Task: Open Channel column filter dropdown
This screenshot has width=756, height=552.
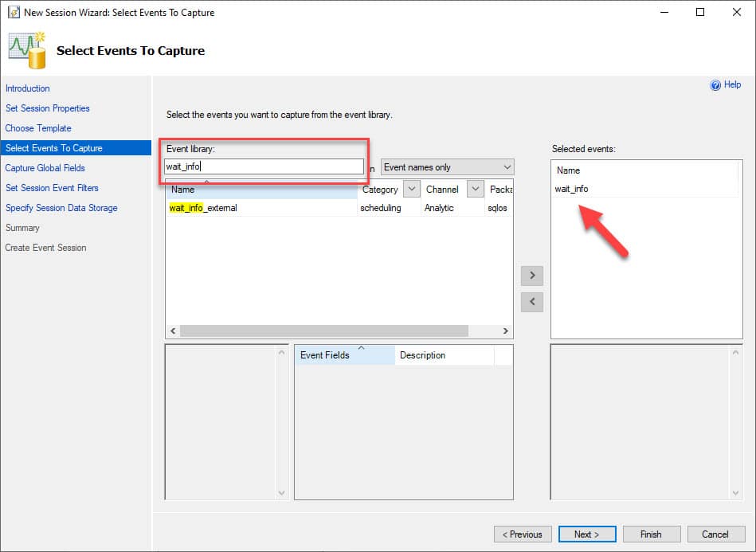Action: tap(475, 189)
